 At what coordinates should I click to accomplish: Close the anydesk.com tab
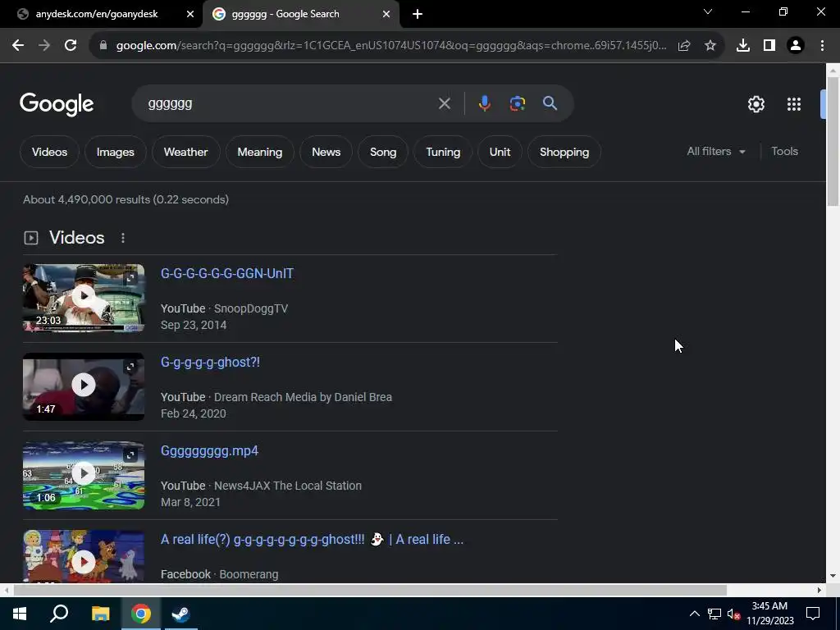click(190, 14)
